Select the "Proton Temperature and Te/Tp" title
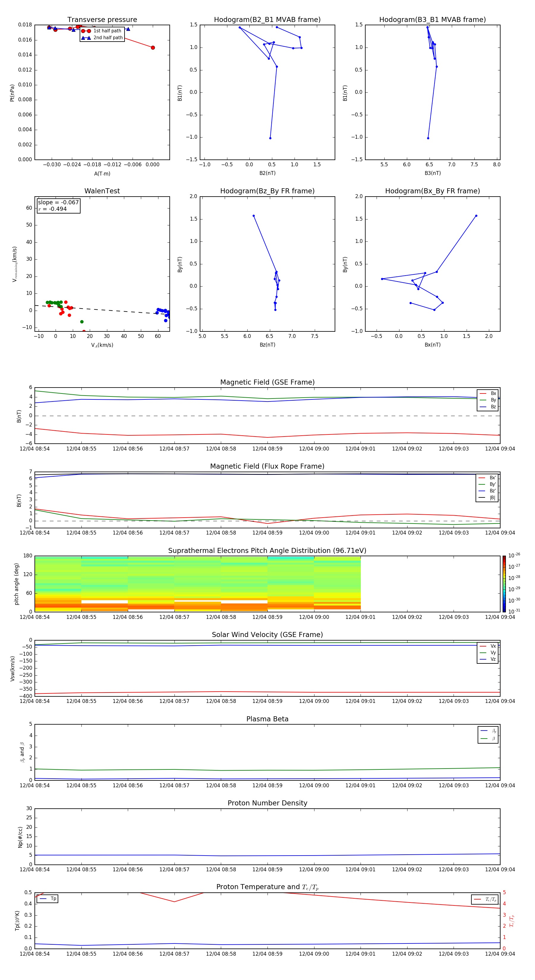Screen dimensions: 535x980 coord(267,887)
